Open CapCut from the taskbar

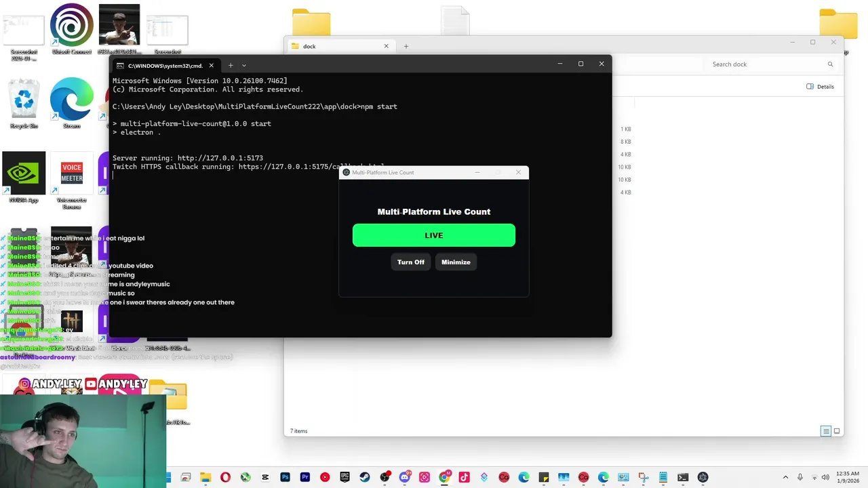265,477
